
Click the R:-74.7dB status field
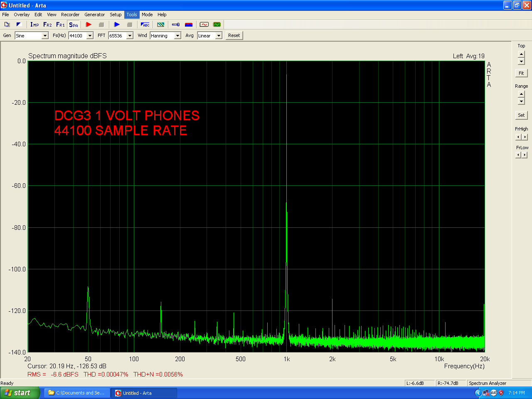pyautogui.click(x=451, y=383)
